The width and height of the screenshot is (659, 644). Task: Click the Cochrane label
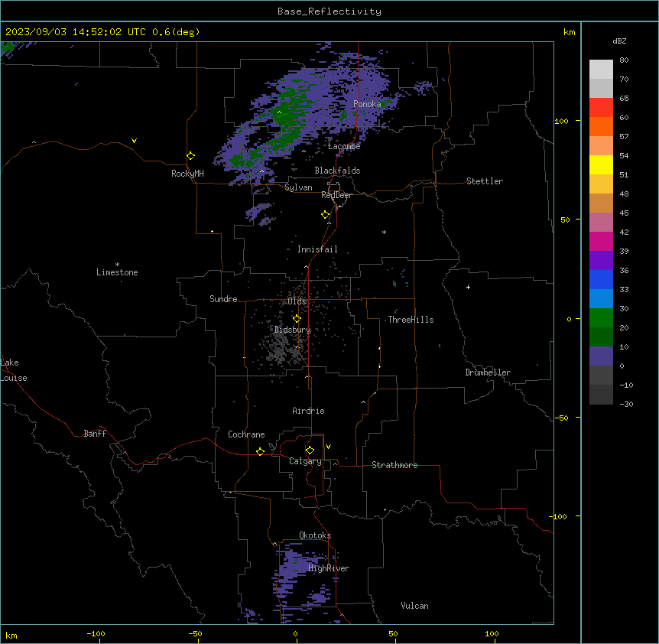246,434
